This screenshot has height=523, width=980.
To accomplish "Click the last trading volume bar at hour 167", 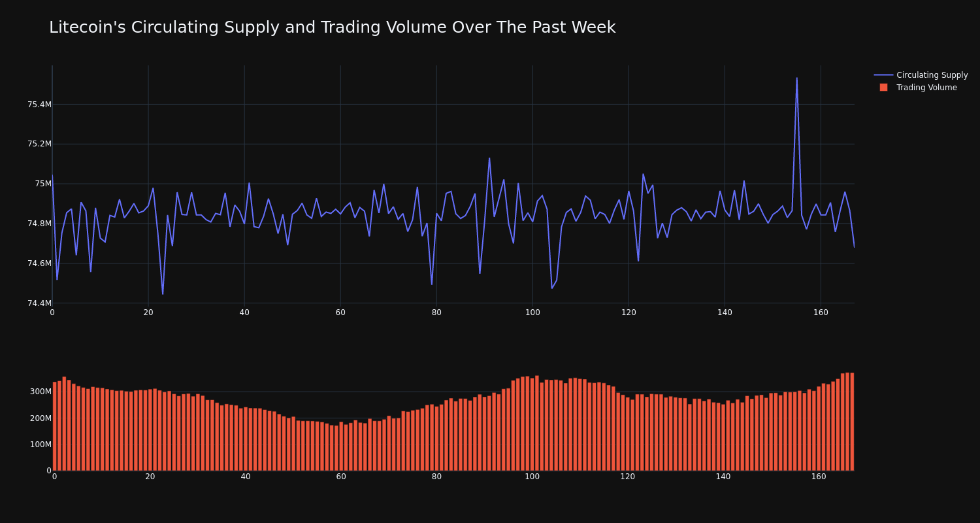I will click(852, 422).
